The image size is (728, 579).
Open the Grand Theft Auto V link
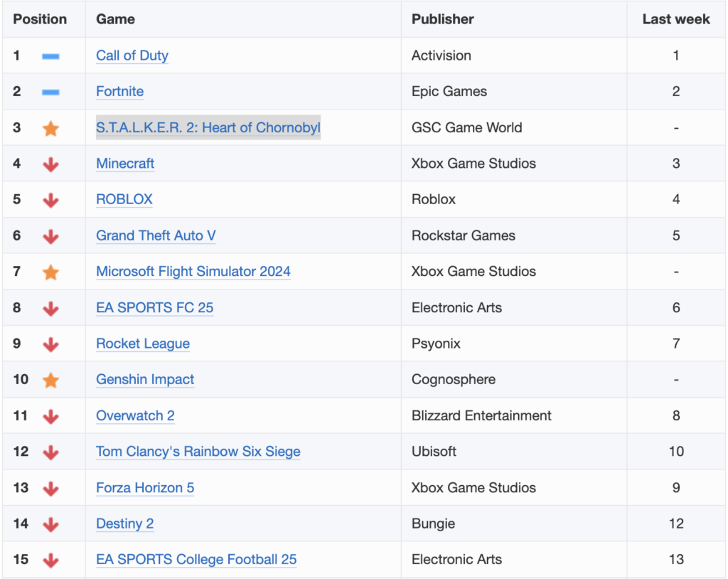[x=156, y=235]
